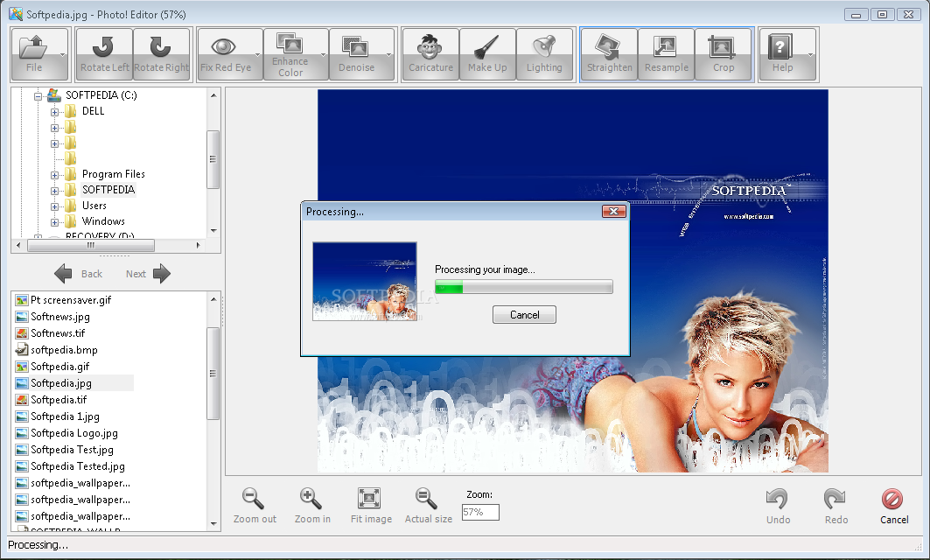Select Softpedia.tif in file list
This screenshot has height=560, width=930.
[x=58, y=399]
